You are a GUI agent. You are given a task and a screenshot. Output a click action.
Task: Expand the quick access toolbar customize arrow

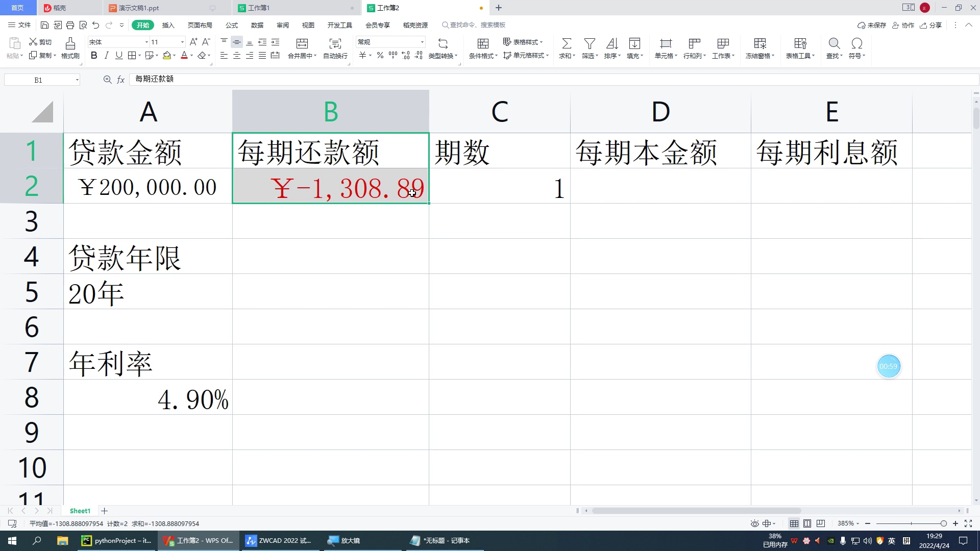click(x=121, y=25)
